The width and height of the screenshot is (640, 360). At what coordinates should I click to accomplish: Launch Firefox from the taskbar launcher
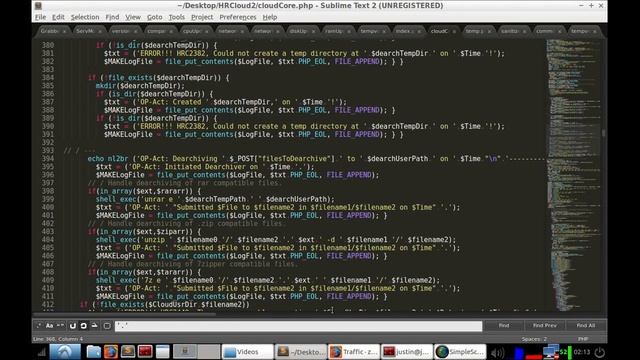point(111,352)
